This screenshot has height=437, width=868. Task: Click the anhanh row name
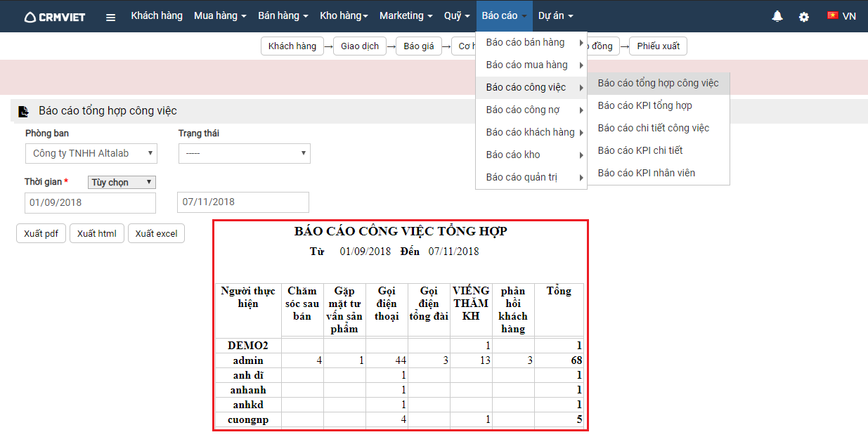[248, 390]
